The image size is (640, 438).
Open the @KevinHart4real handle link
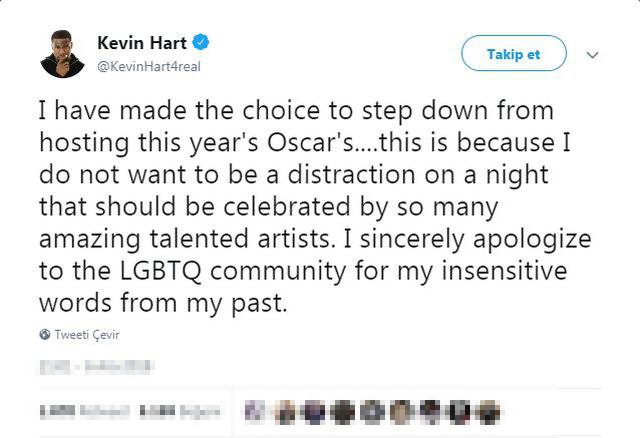(x=149, y=66)
